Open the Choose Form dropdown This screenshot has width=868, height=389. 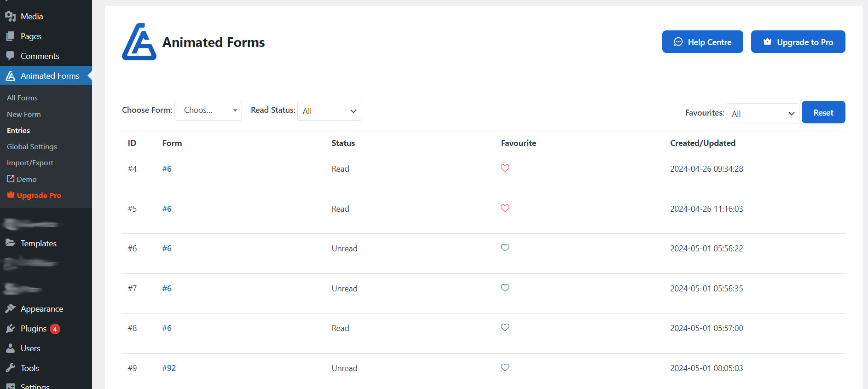(208, 110)
